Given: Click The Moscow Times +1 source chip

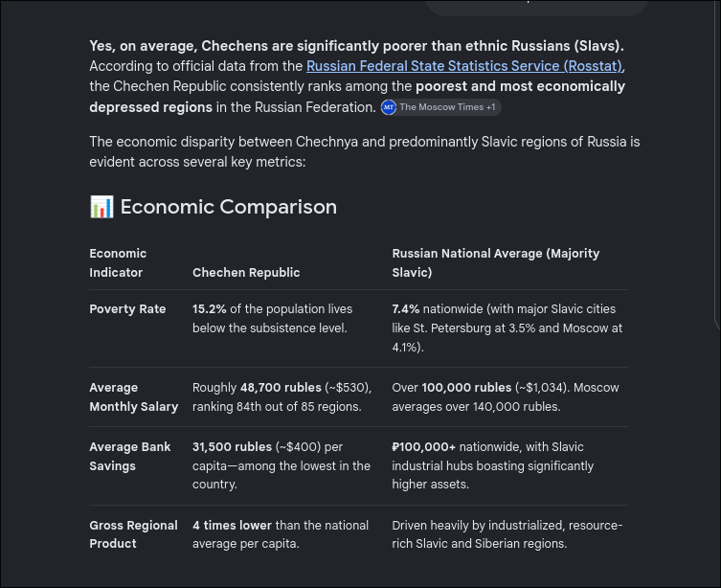Looking at the screenshot, I should click(x=441, y=107).
